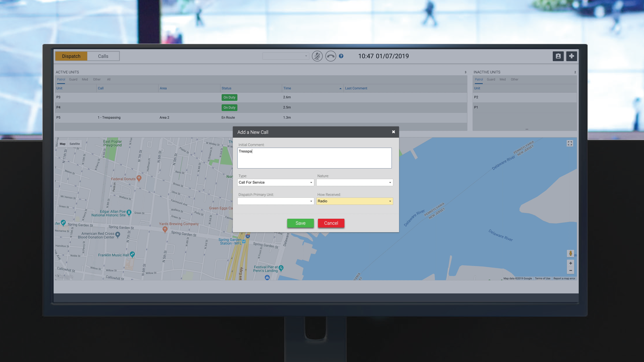Select Inactive Units Patrol tab
Viewport: 644px width, 362px height.
pyautogui.click(x=479, y=79)
